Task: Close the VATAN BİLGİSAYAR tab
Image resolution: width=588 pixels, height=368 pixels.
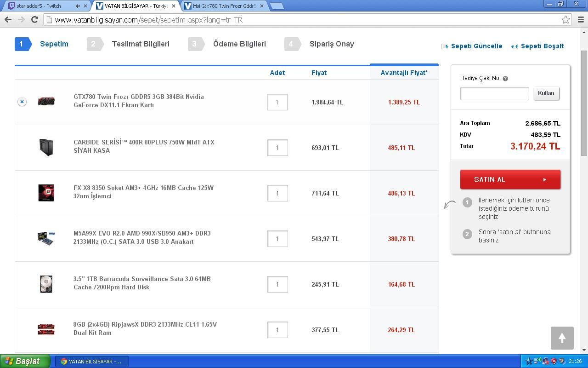Action: coord(174,6)
